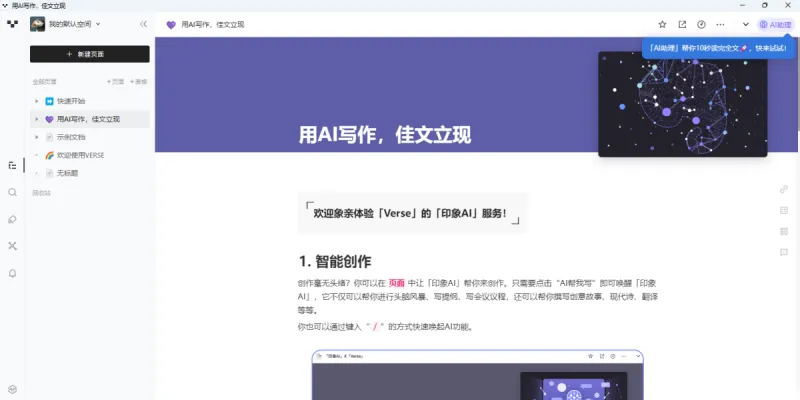Viewport: 800px width, 400px height.
Task: Open 回收站 recycle bin in sidebar
Action: coord(41,192)
